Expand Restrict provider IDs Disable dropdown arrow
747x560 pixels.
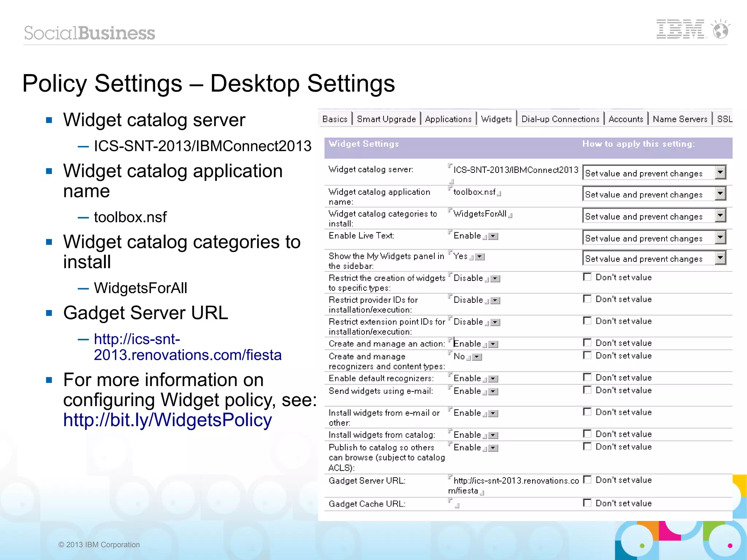[495, 301]
